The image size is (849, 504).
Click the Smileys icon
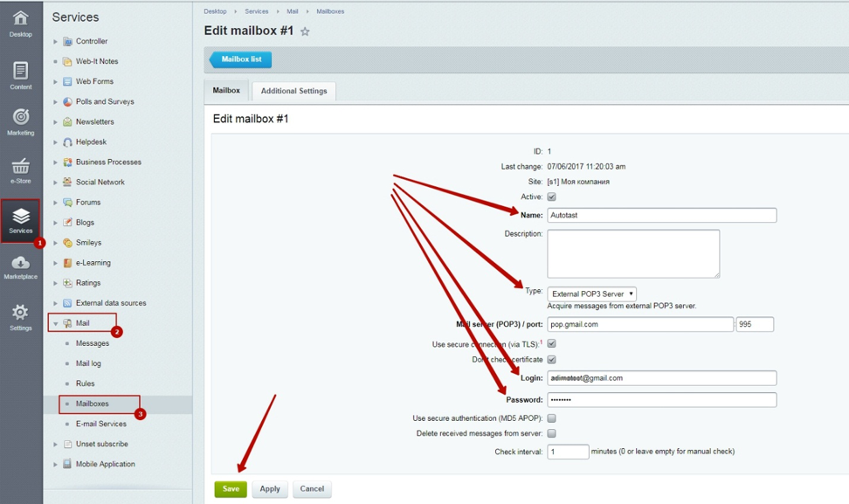click(67, 243)
